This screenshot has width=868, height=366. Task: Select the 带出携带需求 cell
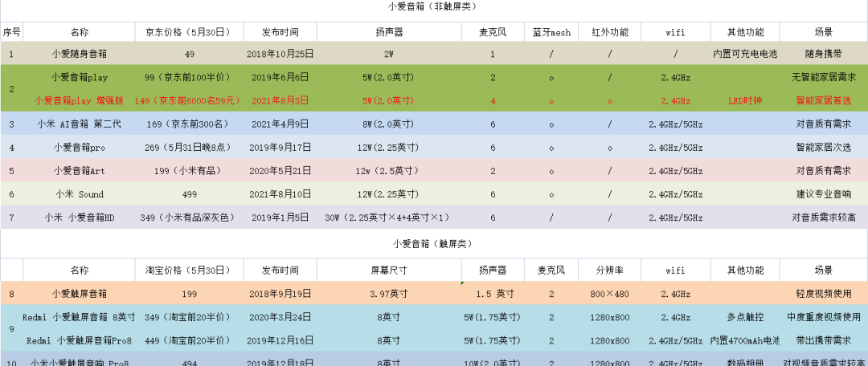tap(823, 340)
